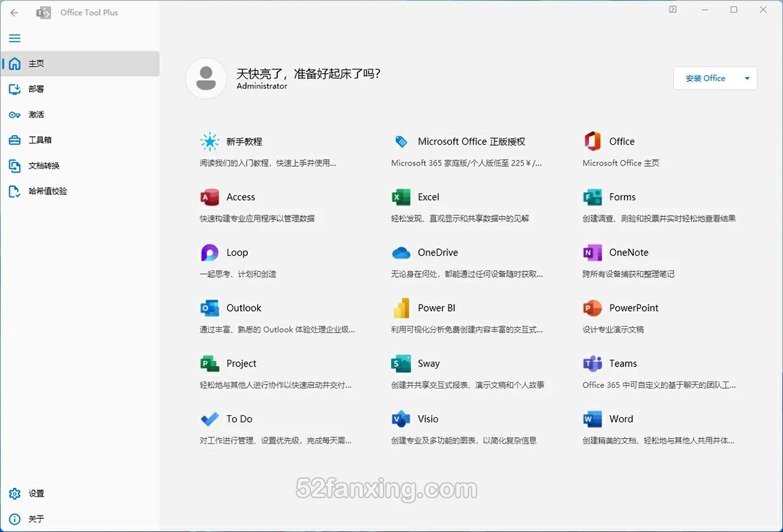783x532 pixels.
Task: Open the 主页 navigation item
Action: pos(80,64)
